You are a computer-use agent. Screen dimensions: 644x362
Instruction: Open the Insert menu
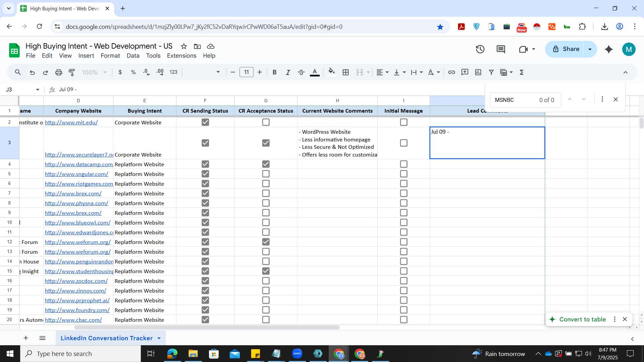click(86, 56)
